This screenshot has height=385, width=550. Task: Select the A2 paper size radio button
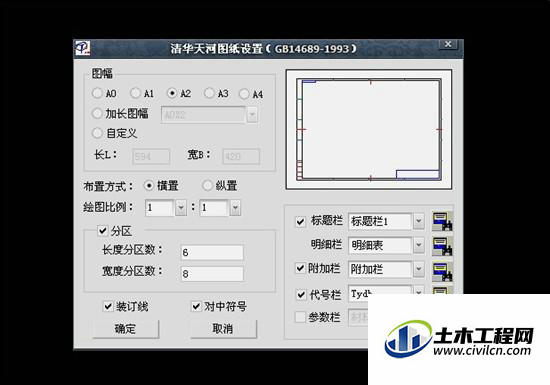point(172,93)
